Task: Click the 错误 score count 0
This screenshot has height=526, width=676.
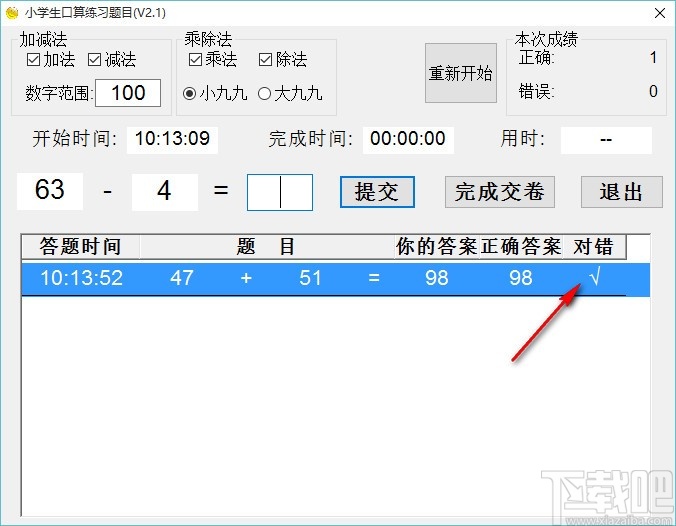Action: 653,91
